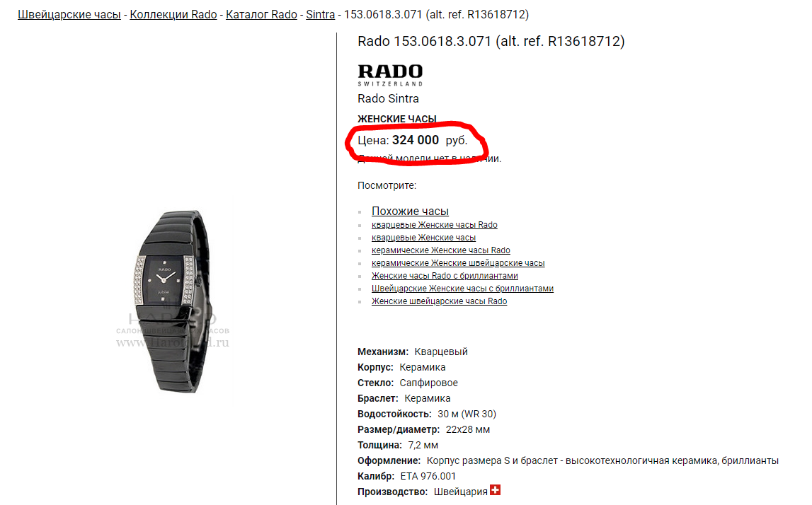The height and width of the screenshot is (505, 812).
Task: Click кварцевые Женские часы Rado link
Action: (x=435, y=224)
